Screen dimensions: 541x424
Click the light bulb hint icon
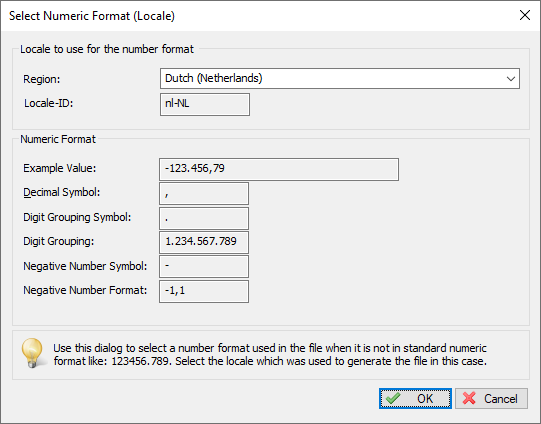[32, 353]
